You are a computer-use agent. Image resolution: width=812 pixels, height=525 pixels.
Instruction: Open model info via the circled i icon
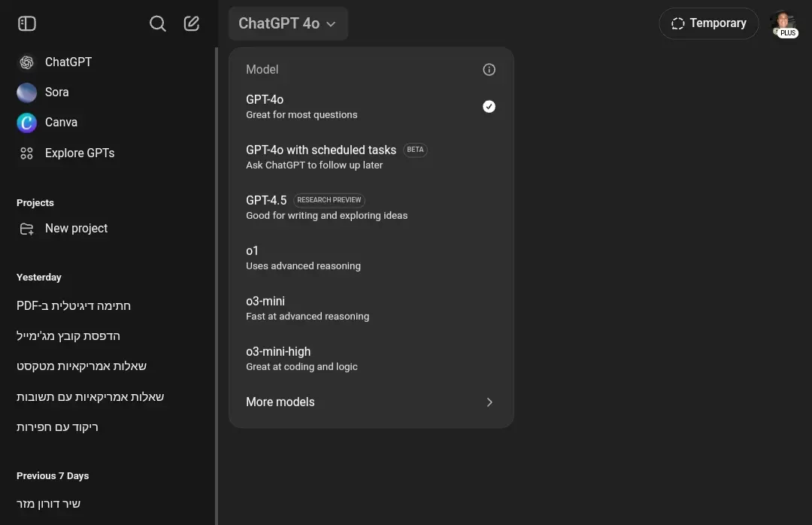[x=489, y=69]
